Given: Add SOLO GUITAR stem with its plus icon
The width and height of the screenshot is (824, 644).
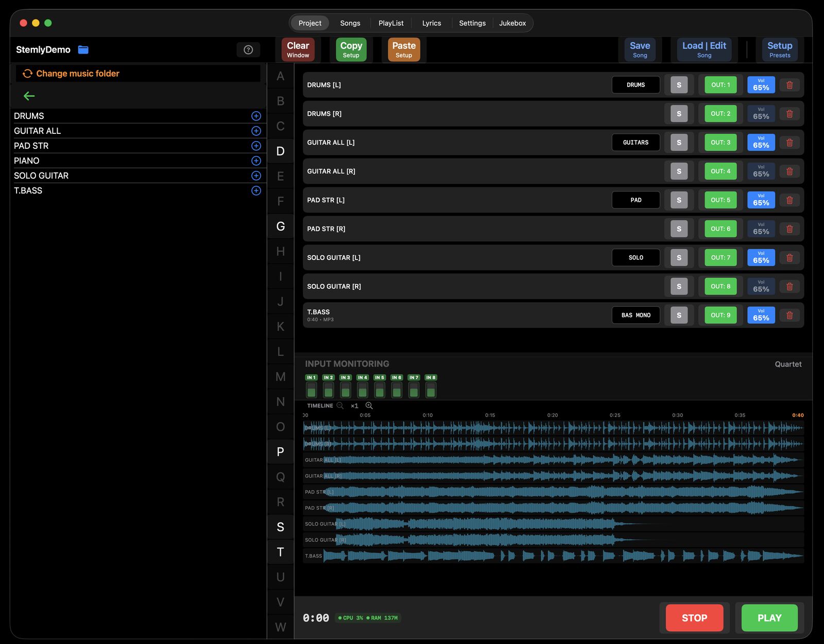Looking at the screenshot, I should tap(256, 176).
